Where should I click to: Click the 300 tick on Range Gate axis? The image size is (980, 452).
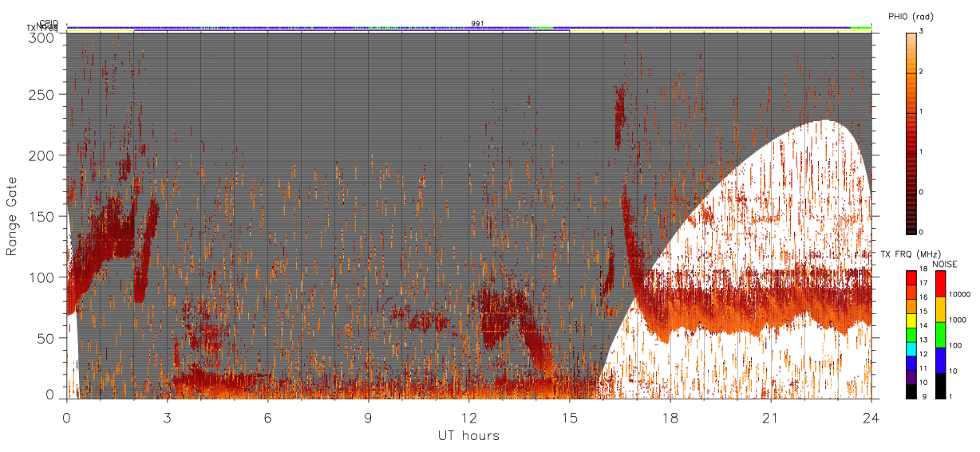point(42,37)
